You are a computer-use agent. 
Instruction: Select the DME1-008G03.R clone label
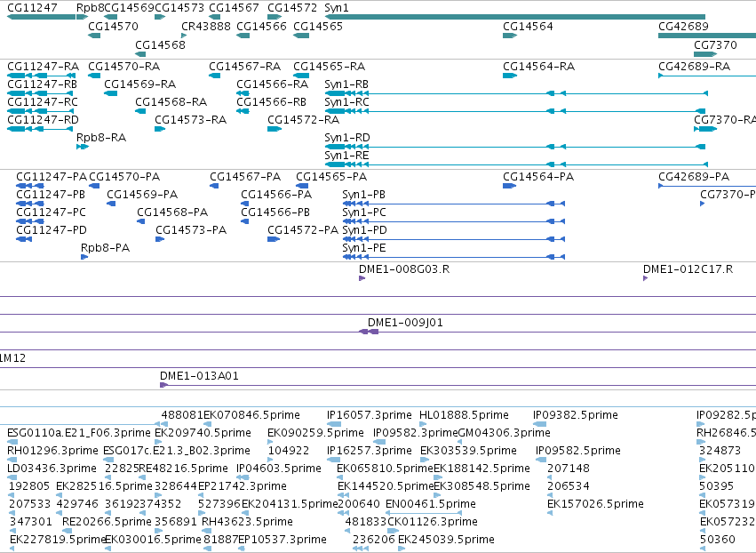coord(404,269)
